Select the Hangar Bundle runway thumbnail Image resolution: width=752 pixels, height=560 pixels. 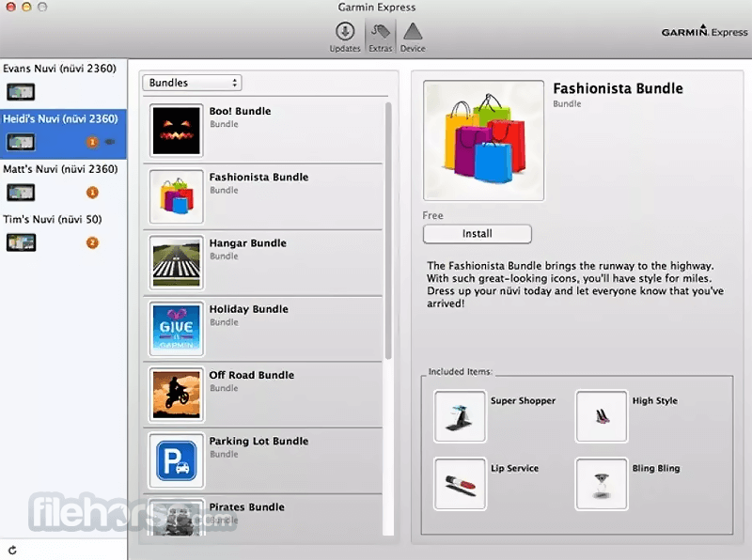[x=176, y=262]
